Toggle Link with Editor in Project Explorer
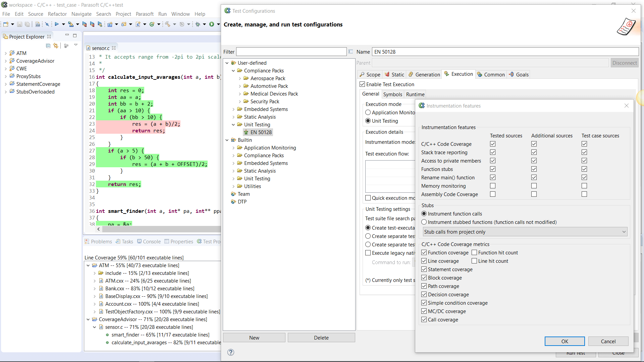 click(x=56, y=46)
